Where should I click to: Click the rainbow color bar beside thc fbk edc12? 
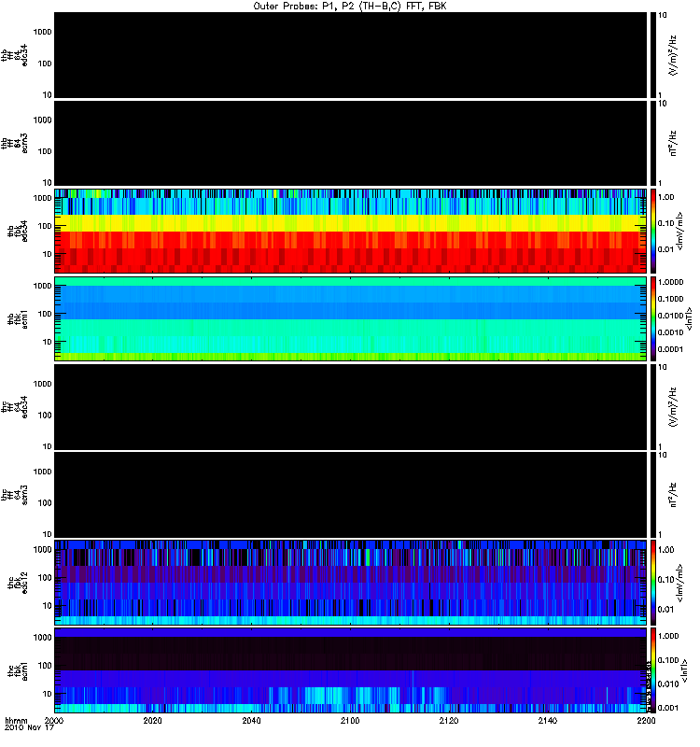pyautogui.click(x=653, y=582)
